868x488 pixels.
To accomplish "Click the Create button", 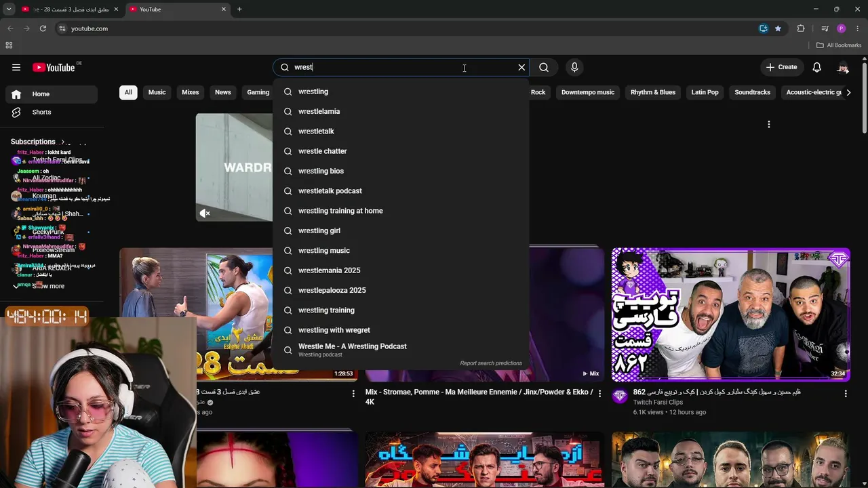I will (x=781, y=67).
